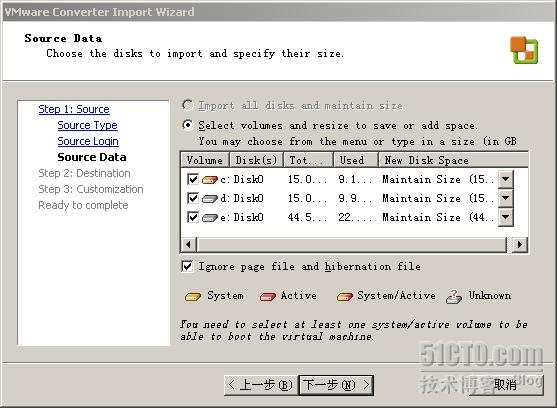This screenshot has width=557, height=408.
Task: Click Step 2: Destination in sidebar
Action: point(84,173)
